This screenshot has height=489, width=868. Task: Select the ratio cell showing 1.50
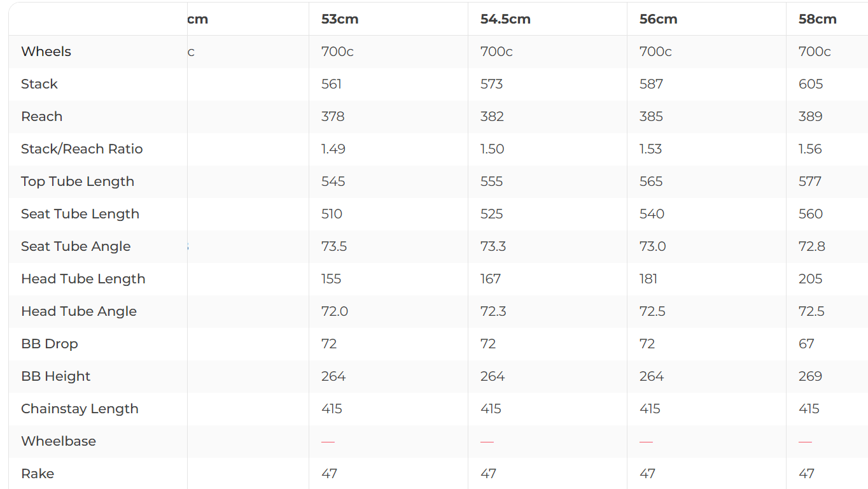click(x=492, y=149)
